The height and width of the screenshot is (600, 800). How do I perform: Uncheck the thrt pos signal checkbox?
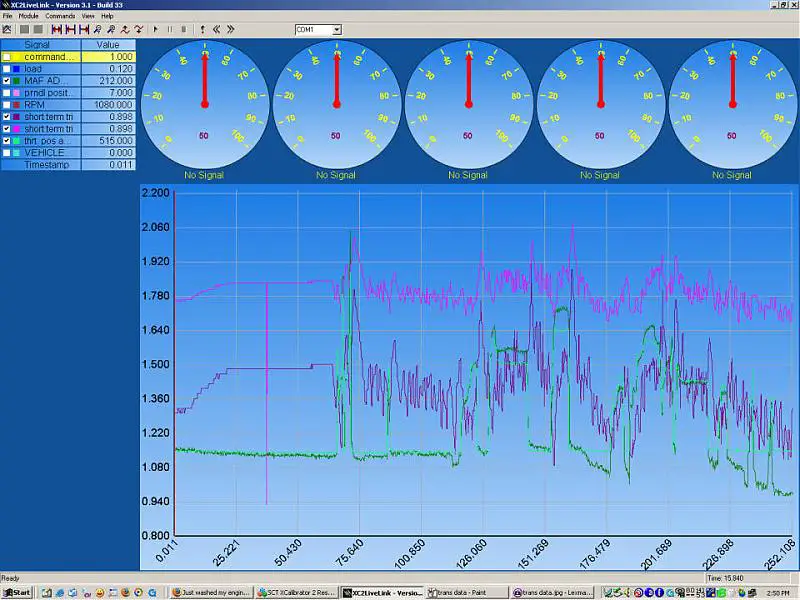7,141
